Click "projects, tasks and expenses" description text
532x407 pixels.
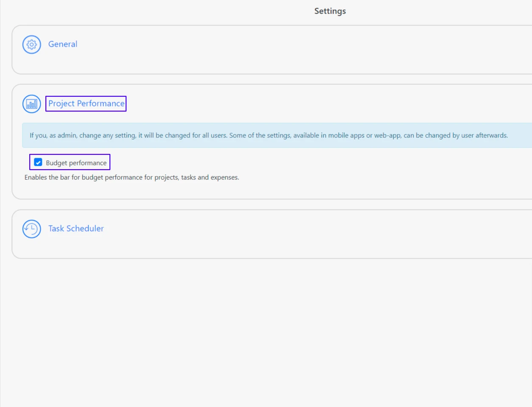[196, 177]
